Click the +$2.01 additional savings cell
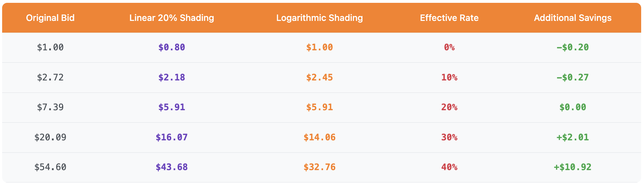The width and height of the screenshot is (644, 185). click(x=573, y=137)
